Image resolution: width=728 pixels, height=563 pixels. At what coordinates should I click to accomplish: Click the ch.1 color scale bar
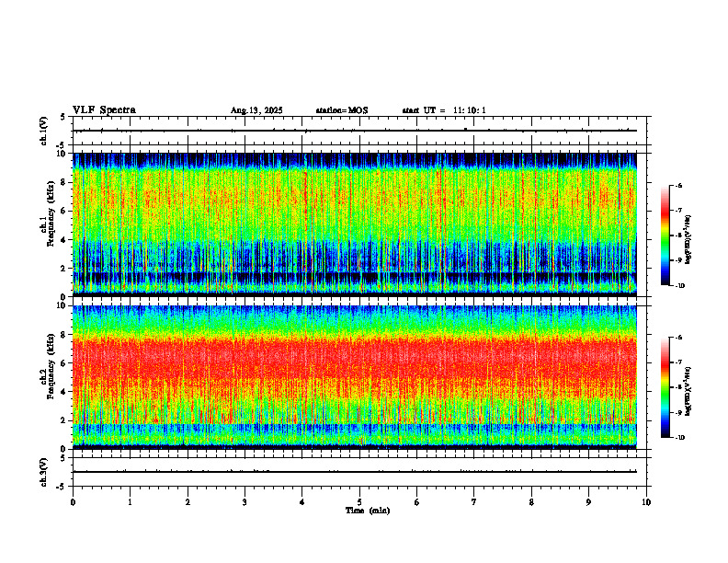(665, 236)
